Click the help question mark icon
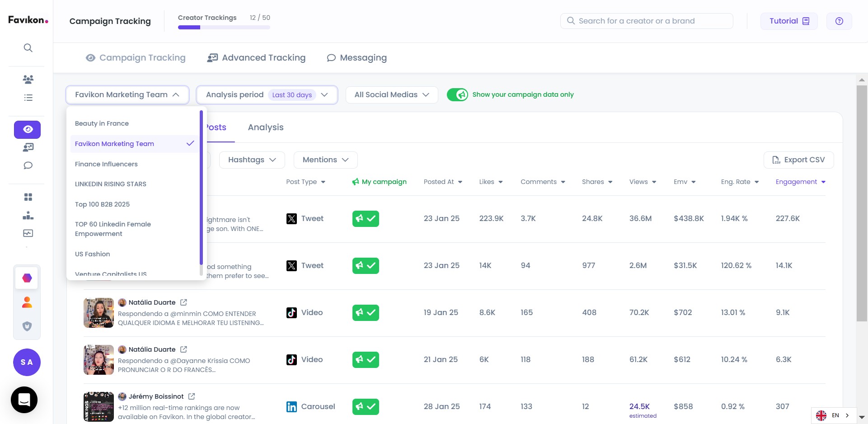Screen dimensions: 868x424 tap(839, 21)
